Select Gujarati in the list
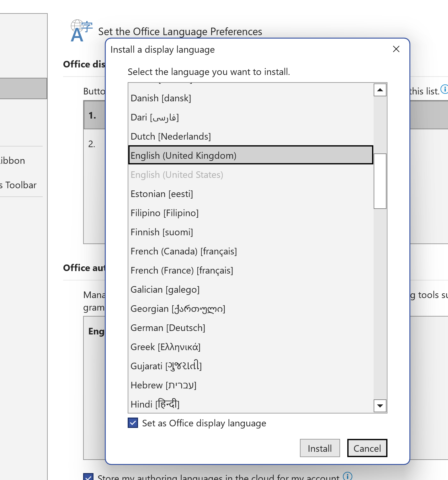 (x=251, y=366)
